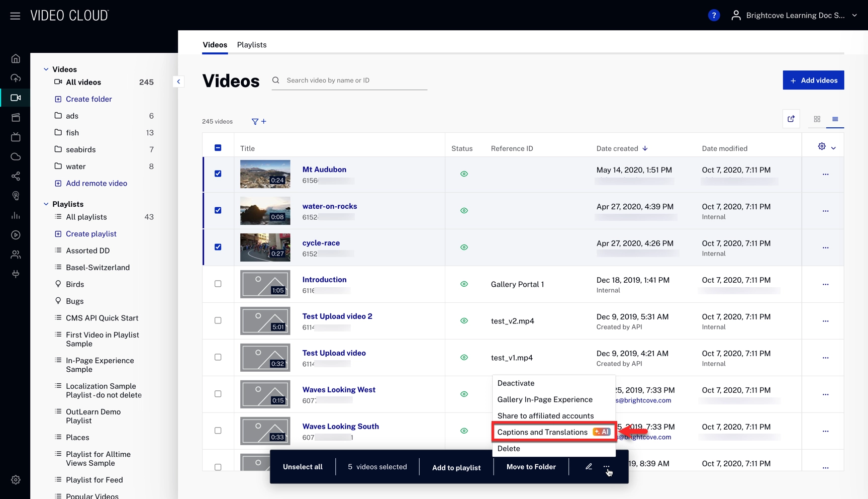868x499 pixels.
Task: Select the Introduction video checkbox
Action: click(x=218, y=284)
